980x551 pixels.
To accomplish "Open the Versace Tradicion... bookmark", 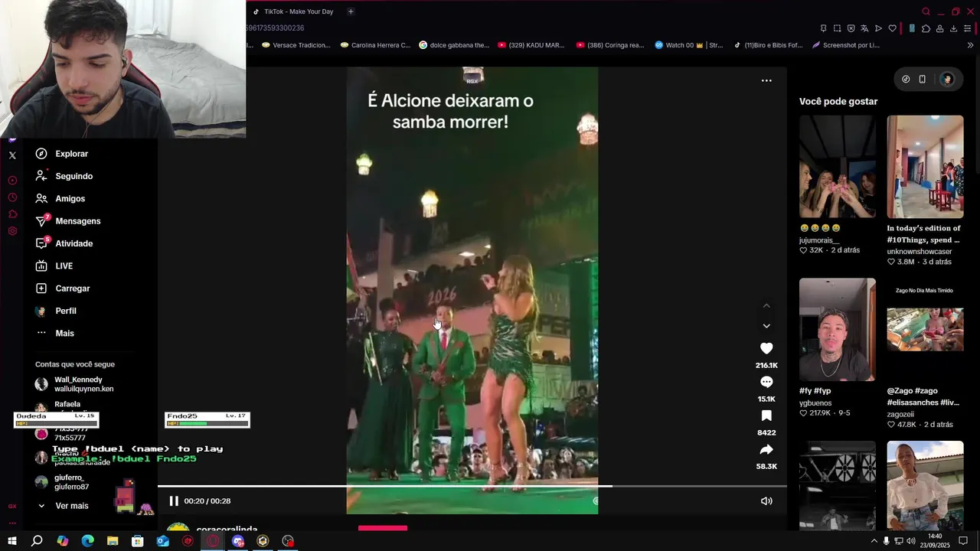I will click(x=296, y=45).
